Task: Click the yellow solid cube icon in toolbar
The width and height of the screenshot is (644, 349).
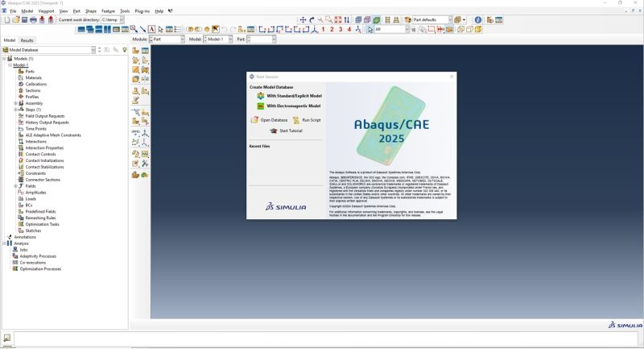Action: pos(478,29)
